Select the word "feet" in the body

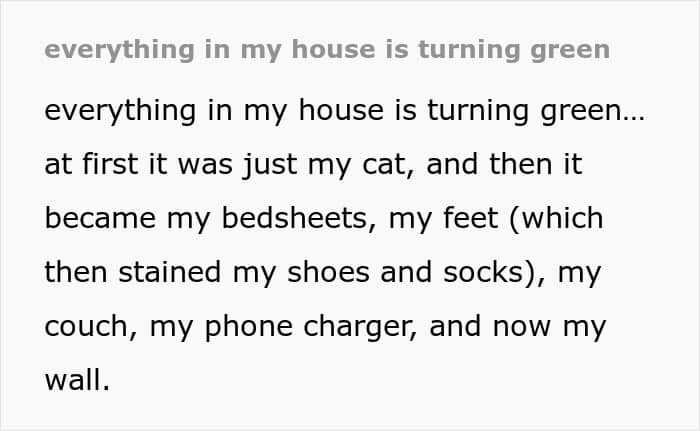tap(471, 218)
